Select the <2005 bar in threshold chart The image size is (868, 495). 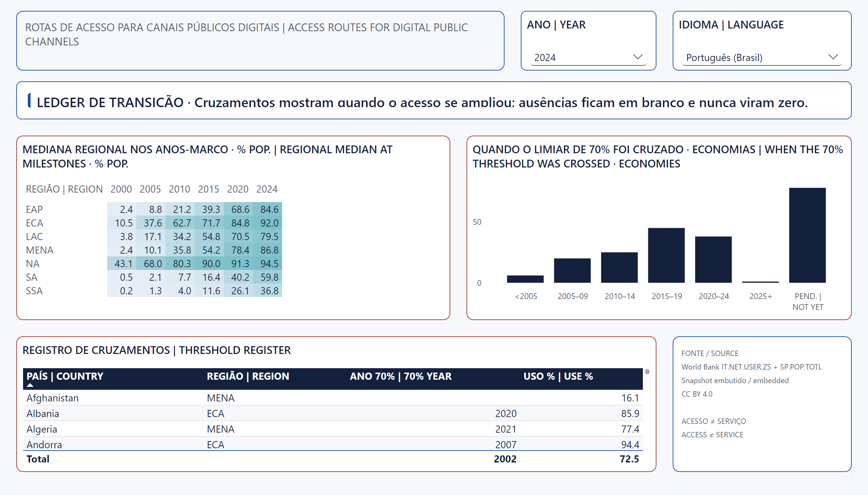point(525,279)
